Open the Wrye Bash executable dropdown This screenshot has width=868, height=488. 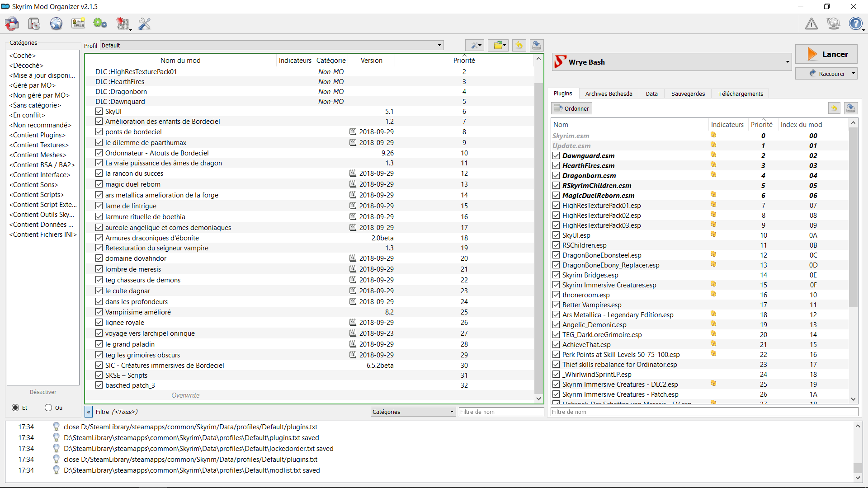(671, 62)
